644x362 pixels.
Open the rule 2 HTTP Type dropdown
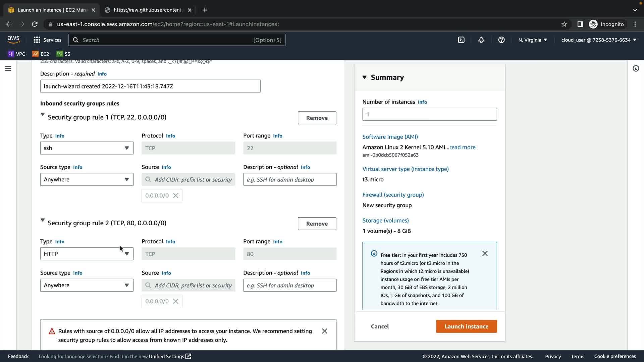[x=87, y=254]
